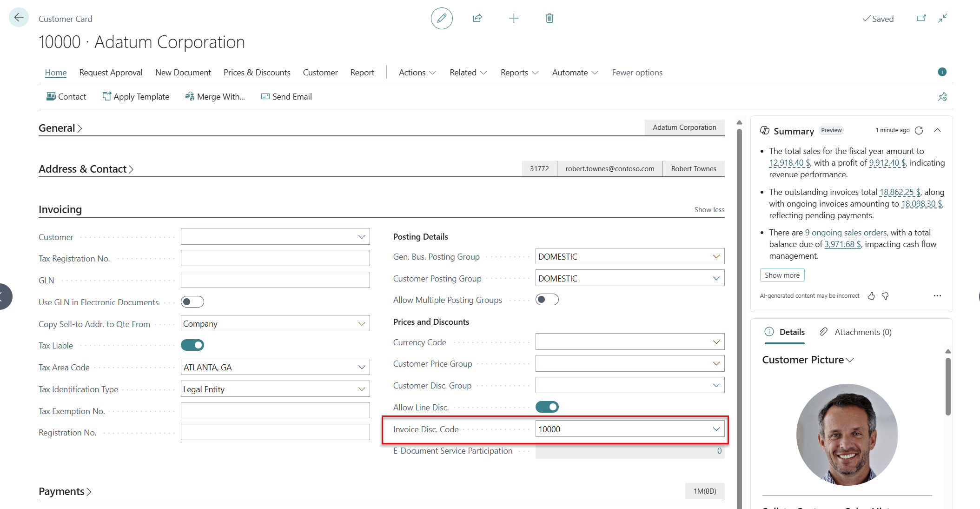Click Merge With... action
This screenshot has width=980, height=509.
click(215, 97)
